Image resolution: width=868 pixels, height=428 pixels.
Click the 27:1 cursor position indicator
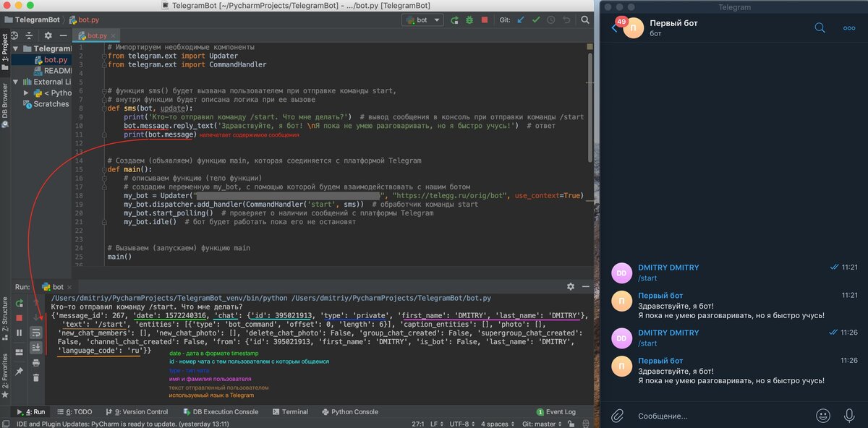(417, 423)
